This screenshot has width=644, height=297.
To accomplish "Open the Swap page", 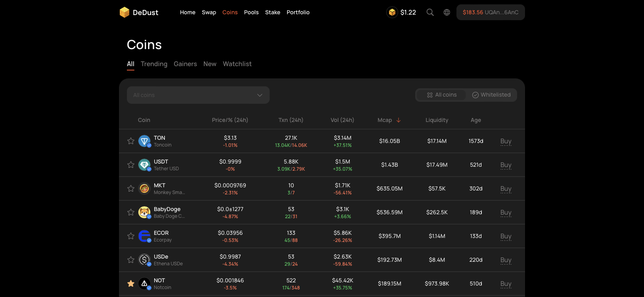I will pyautogui.click(x=209, y=12).
